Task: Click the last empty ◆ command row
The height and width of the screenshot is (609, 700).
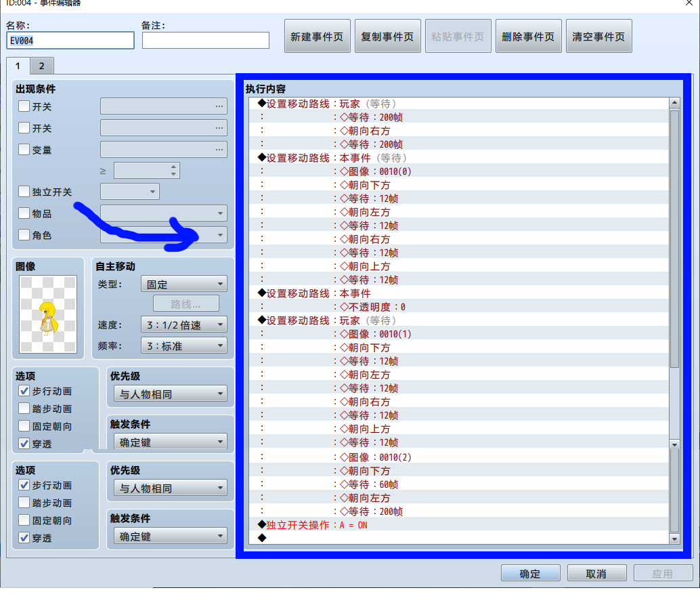Action: coord(459,538)
